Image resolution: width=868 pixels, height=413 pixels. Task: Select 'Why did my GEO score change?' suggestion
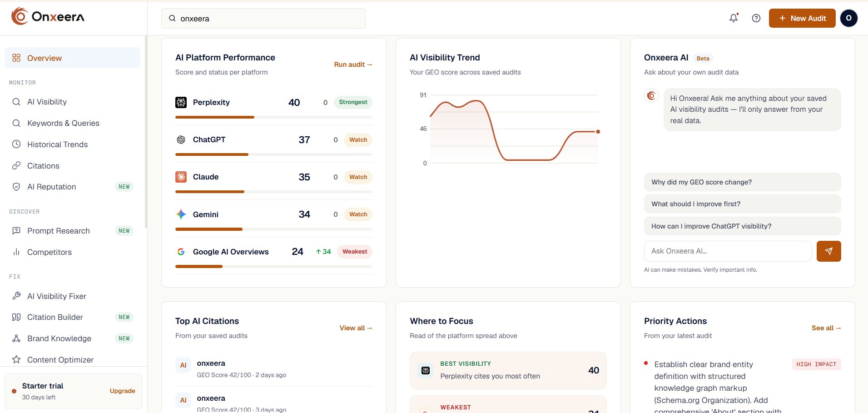743,182
